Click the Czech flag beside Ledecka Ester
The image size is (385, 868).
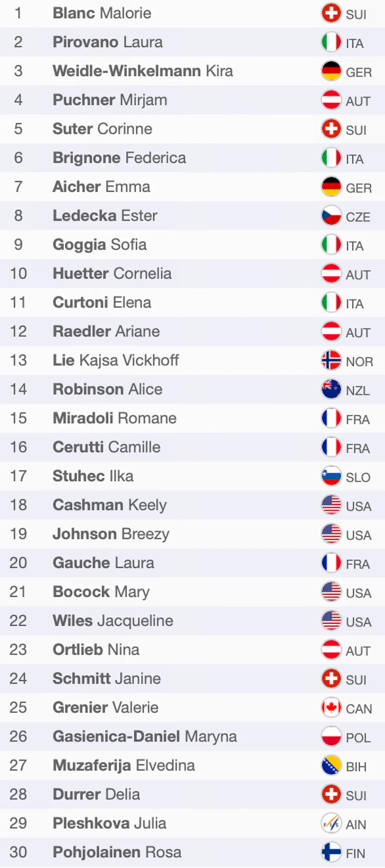(x=331, y=216)
